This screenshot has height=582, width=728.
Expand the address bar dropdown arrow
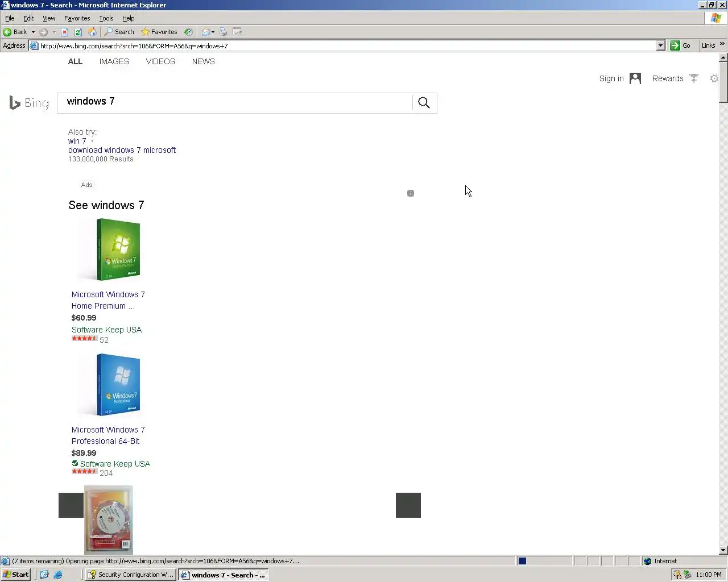click(x=660, y=45)
